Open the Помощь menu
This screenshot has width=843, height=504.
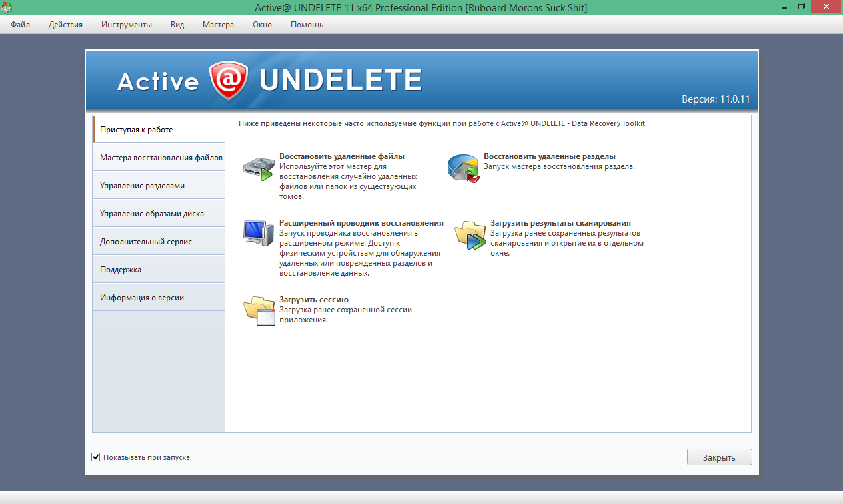306,24
